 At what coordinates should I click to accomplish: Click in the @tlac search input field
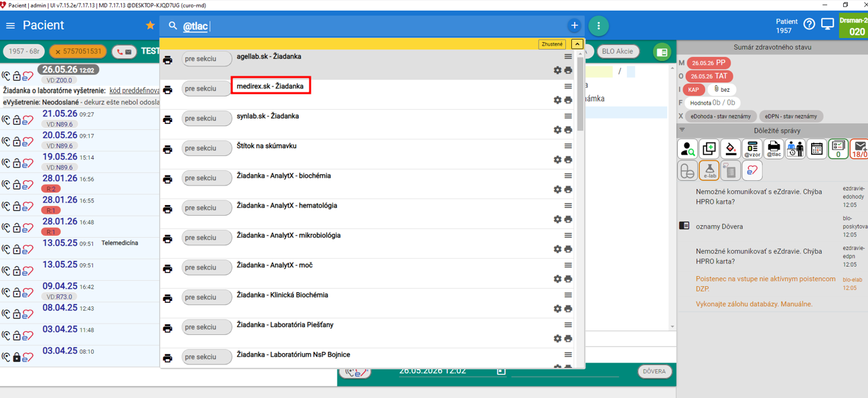point(372,26)
